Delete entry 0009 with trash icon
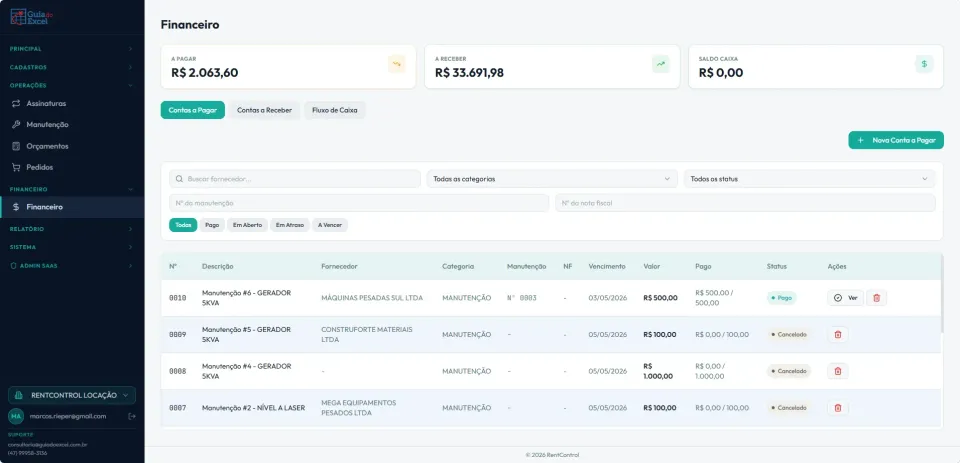 click(838, 334)
